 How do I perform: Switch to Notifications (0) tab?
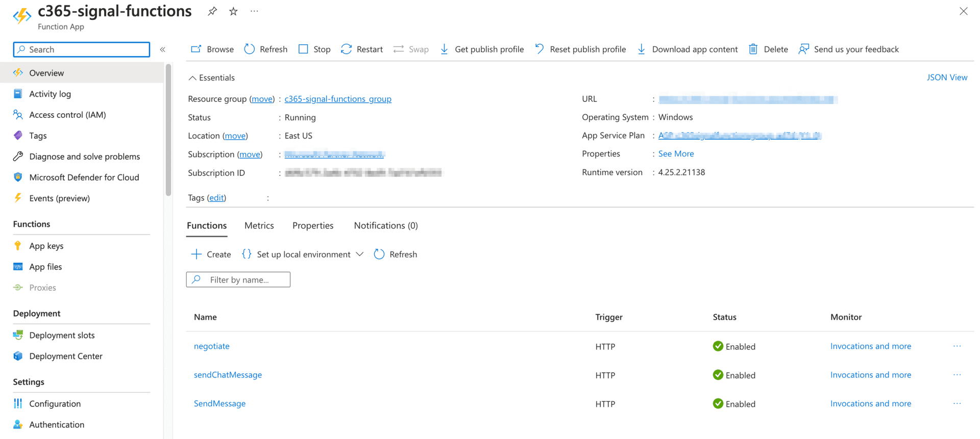pyautogui.click(x=386, y=225)
